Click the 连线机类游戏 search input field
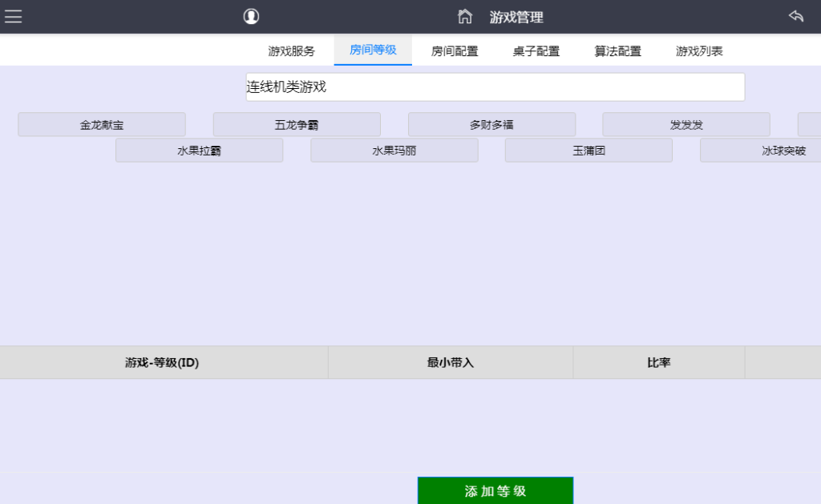 coord(494,87)
